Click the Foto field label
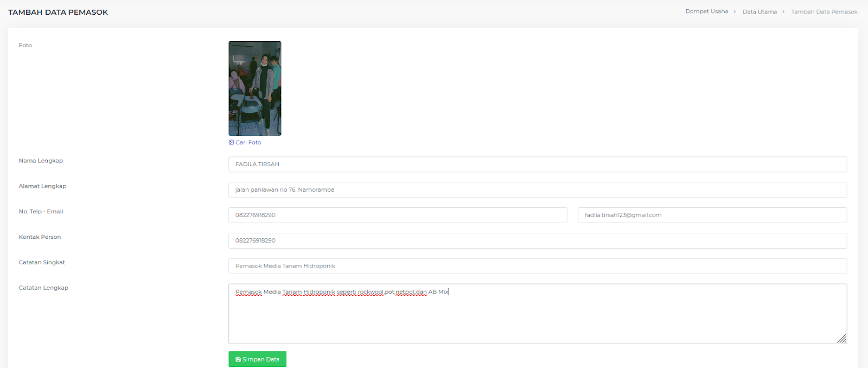 (x=25, y=46)
